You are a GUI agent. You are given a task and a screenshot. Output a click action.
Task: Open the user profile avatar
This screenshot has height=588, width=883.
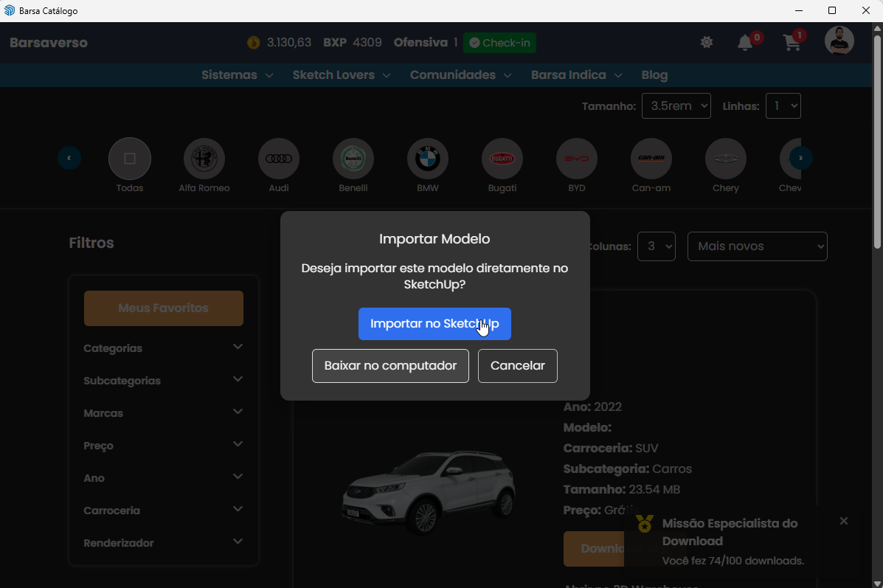839,41
